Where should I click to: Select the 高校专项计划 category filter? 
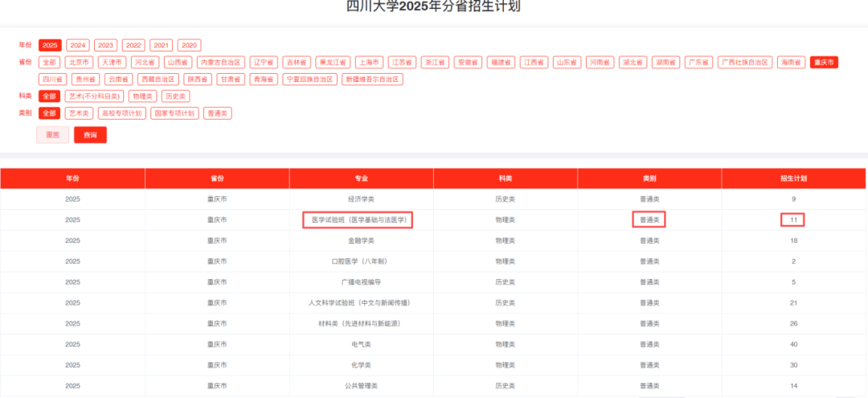pos(122,113)
